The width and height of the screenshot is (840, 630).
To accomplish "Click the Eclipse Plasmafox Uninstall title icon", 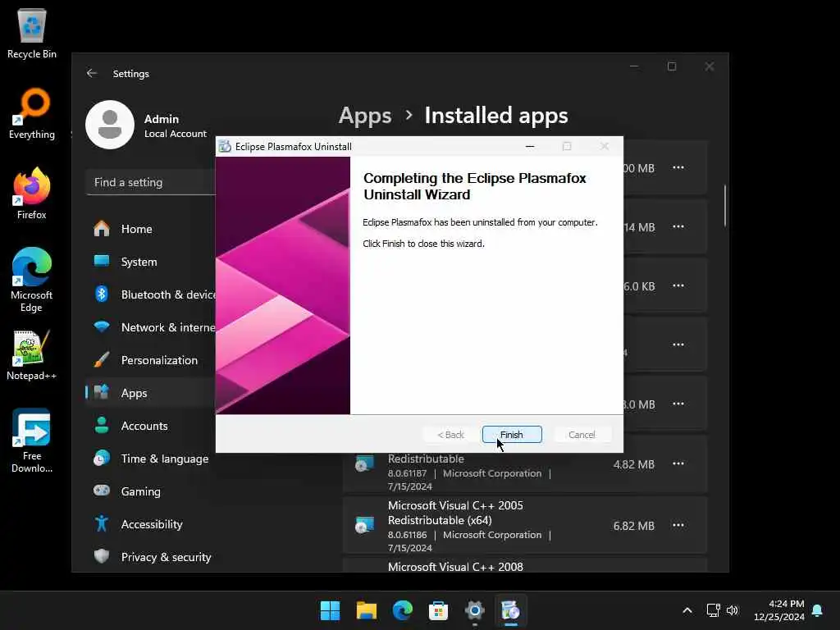I will click(x=225, y=146).
